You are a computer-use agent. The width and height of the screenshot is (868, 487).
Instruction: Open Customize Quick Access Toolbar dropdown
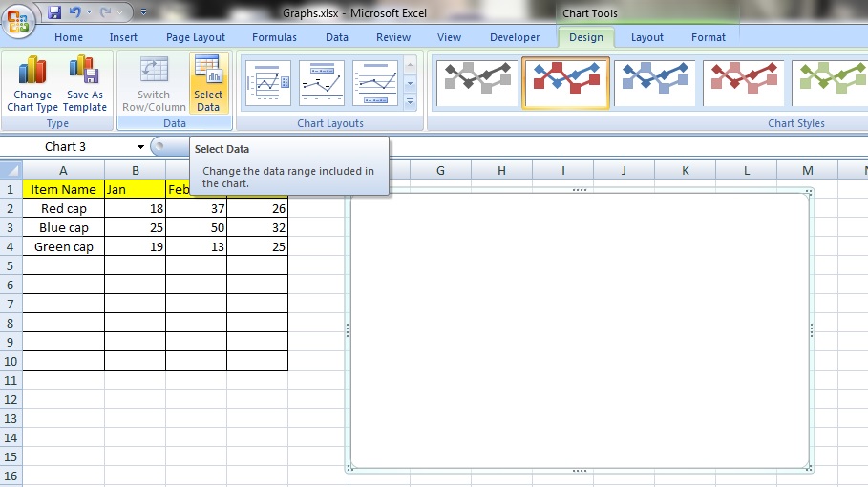click(143, 13)
